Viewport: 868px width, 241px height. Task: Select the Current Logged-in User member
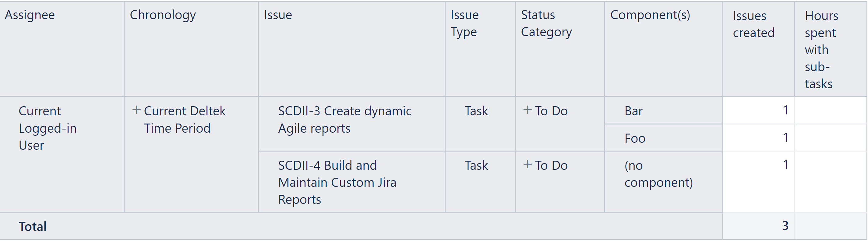pos(48,128)
